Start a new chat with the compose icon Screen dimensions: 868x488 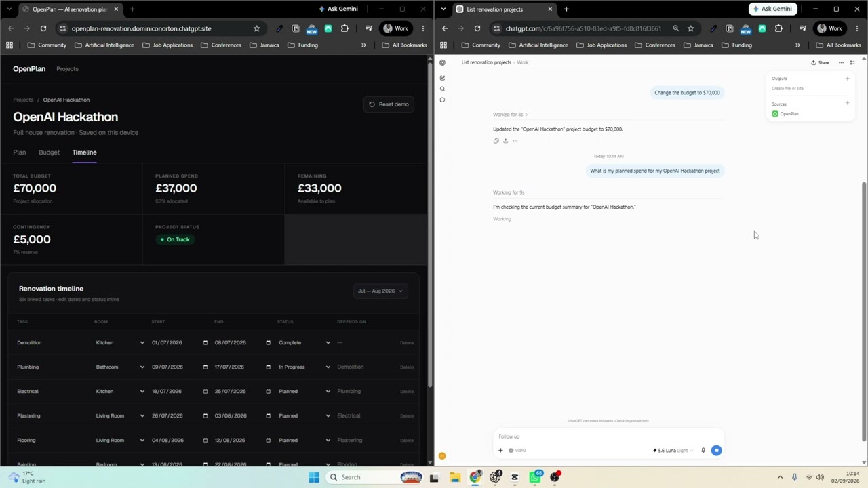pyautogui.click(x=442, y=78)
